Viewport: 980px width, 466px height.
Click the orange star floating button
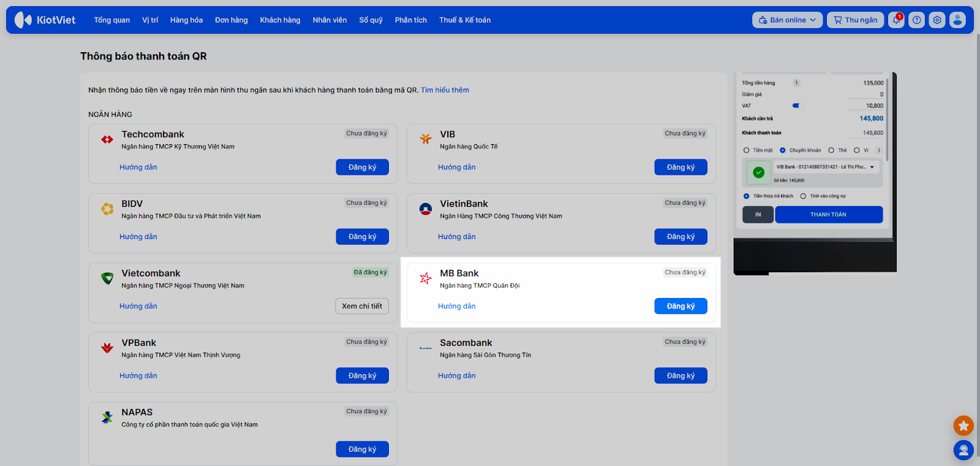point(963,426)
